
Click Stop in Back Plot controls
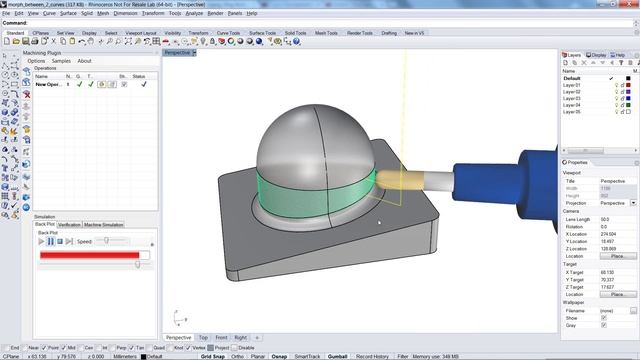[60, 242]
